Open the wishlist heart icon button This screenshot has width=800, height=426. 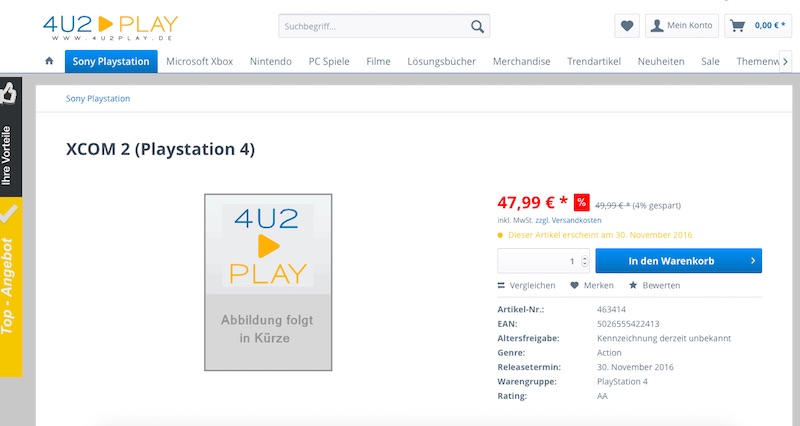point(627,26)
